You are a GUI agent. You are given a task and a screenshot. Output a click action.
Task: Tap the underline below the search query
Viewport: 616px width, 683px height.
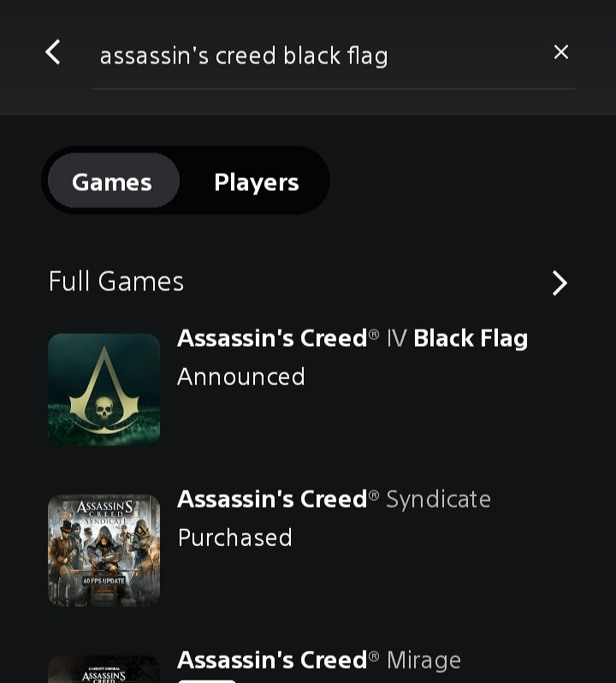(x=334, y=88)
